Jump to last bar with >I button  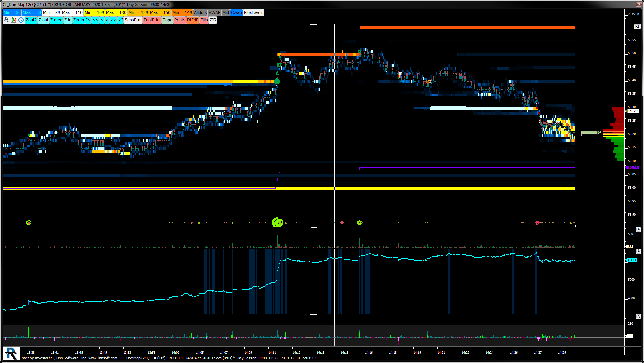(x=121, y=20)
